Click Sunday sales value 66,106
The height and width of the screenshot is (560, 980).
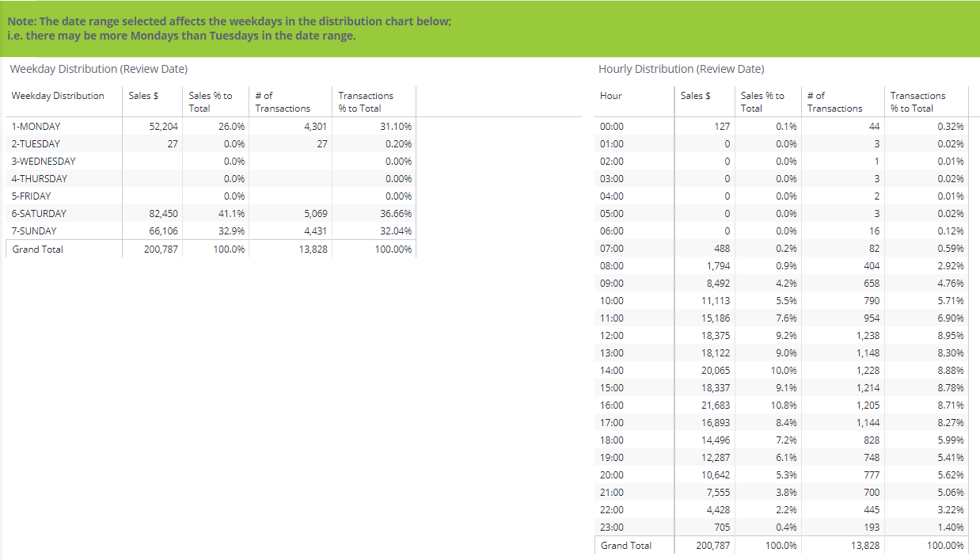[163, 231]
